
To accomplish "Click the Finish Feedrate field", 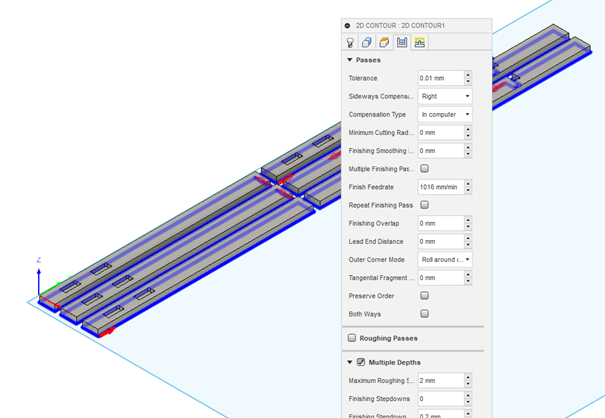I will [x=441, y=187].
